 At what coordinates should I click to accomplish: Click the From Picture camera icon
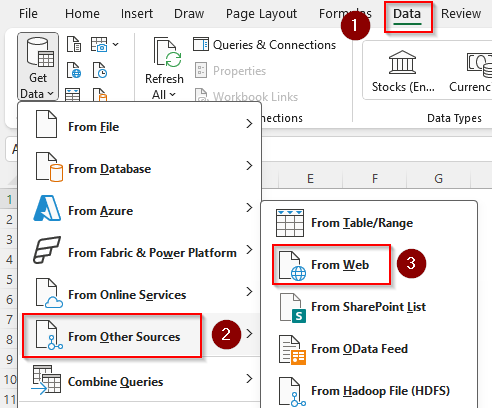99,44
